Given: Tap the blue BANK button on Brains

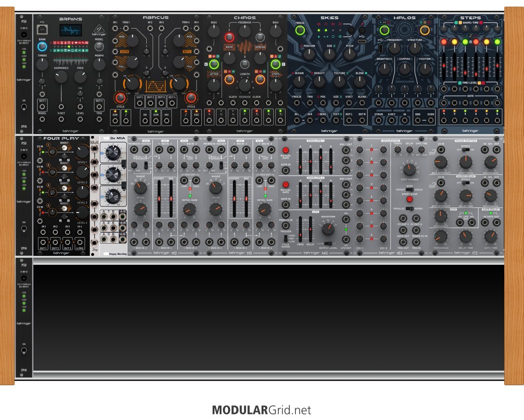Looking at the screenshot, I should coord(42,46).
